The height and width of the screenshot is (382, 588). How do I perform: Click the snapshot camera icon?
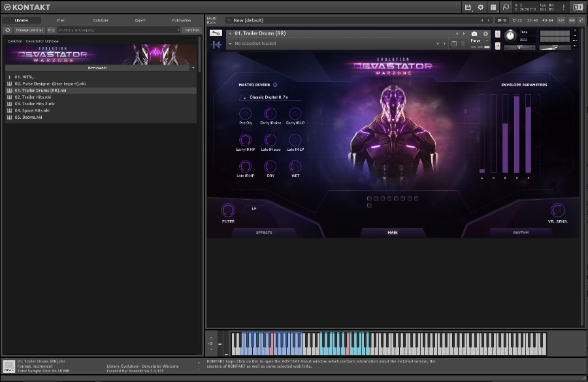[474, 33]
